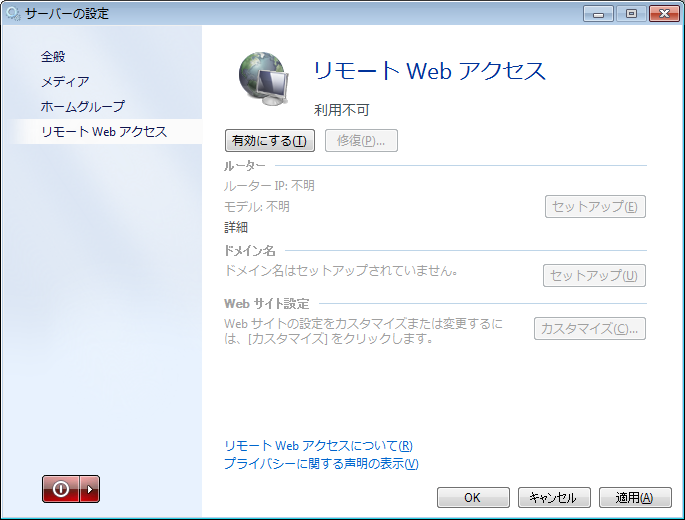This screenshot has width=685, height=520.
Task: Select the メディア tab
Action: [65, 82]
